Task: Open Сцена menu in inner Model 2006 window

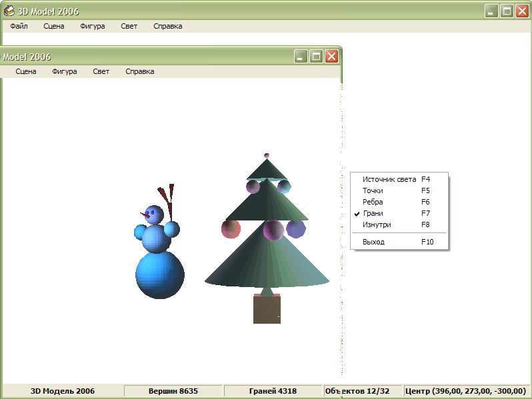Action: [26, 71]
